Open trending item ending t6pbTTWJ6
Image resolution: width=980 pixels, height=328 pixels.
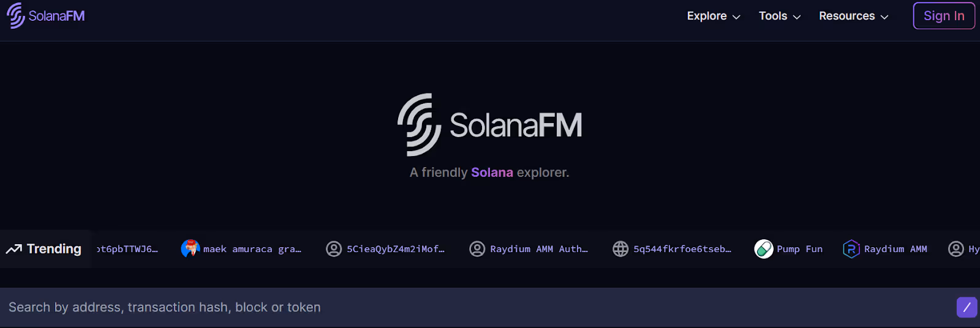(127, 249)
